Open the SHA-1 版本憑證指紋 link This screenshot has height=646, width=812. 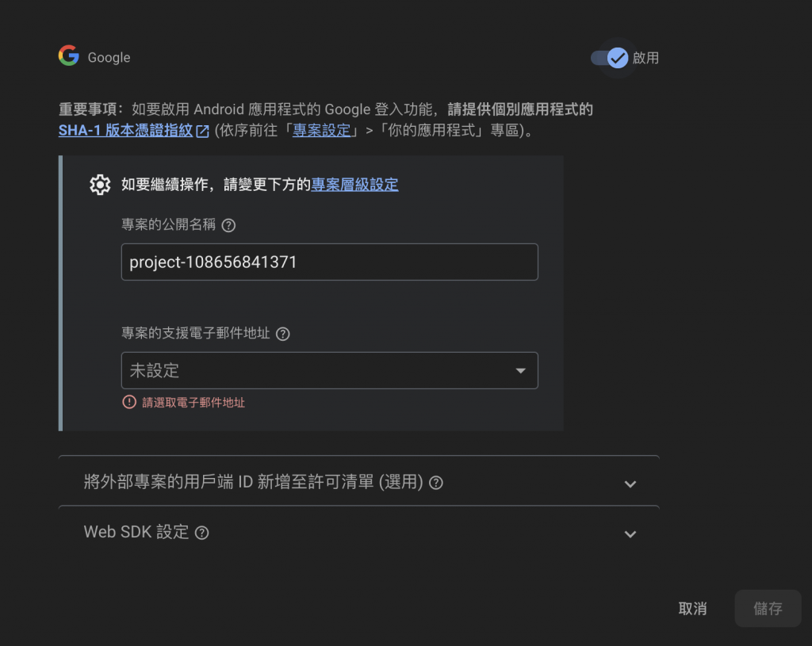[126, 131]
